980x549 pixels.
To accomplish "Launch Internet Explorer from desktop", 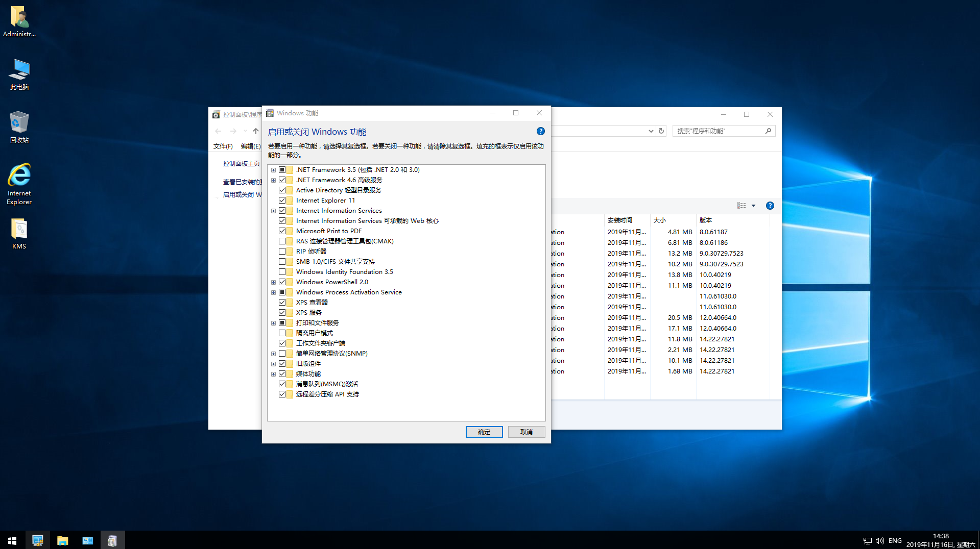I will (19, 184).
